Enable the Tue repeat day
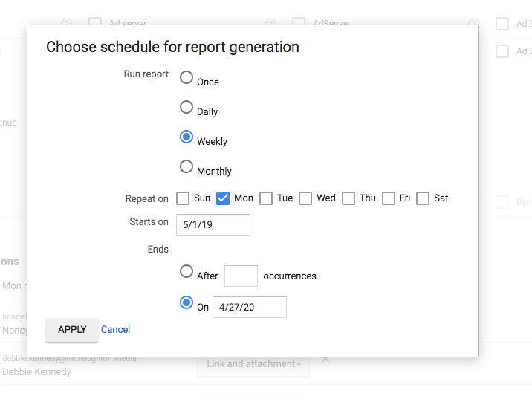The height and width of the screenshot is (396, 532). pos(266,198)
